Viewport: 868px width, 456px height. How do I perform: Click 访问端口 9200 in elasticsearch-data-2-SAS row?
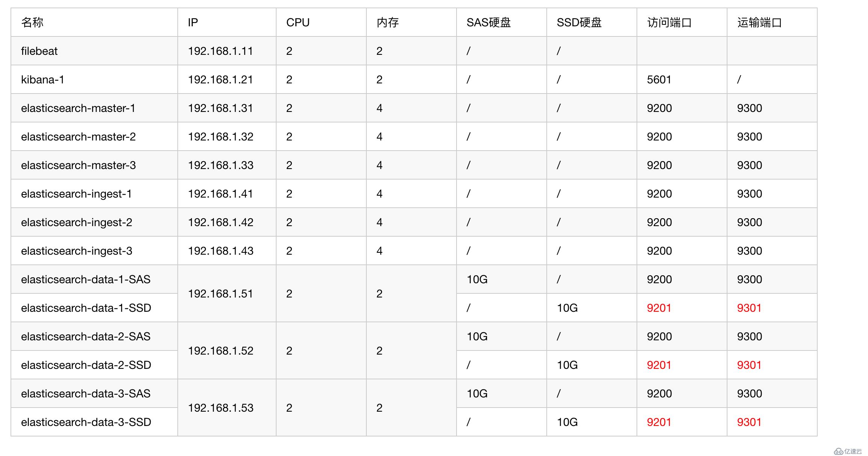[659, 337]
